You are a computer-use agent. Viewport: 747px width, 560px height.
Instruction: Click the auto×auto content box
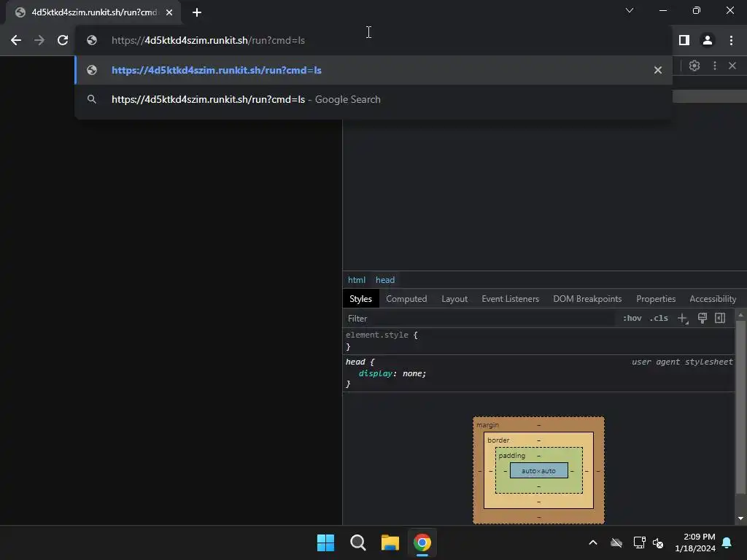click(539, 471)
